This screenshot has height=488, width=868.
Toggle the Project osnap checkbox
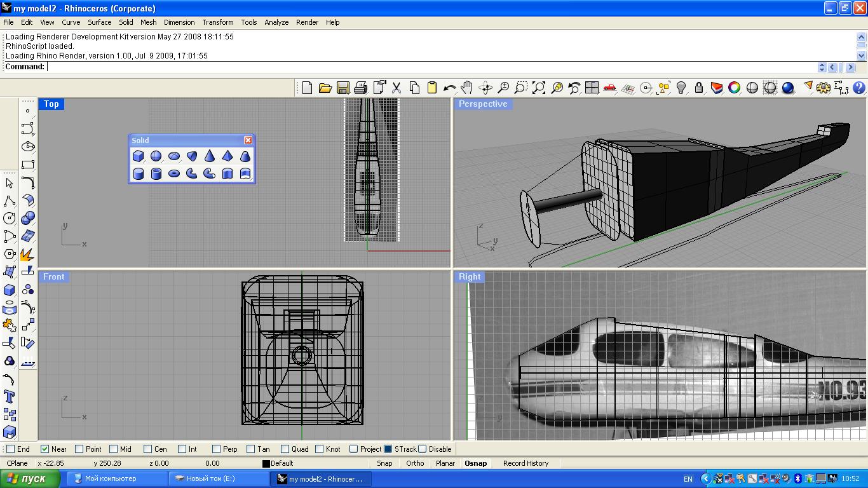(x=353, y=449)
